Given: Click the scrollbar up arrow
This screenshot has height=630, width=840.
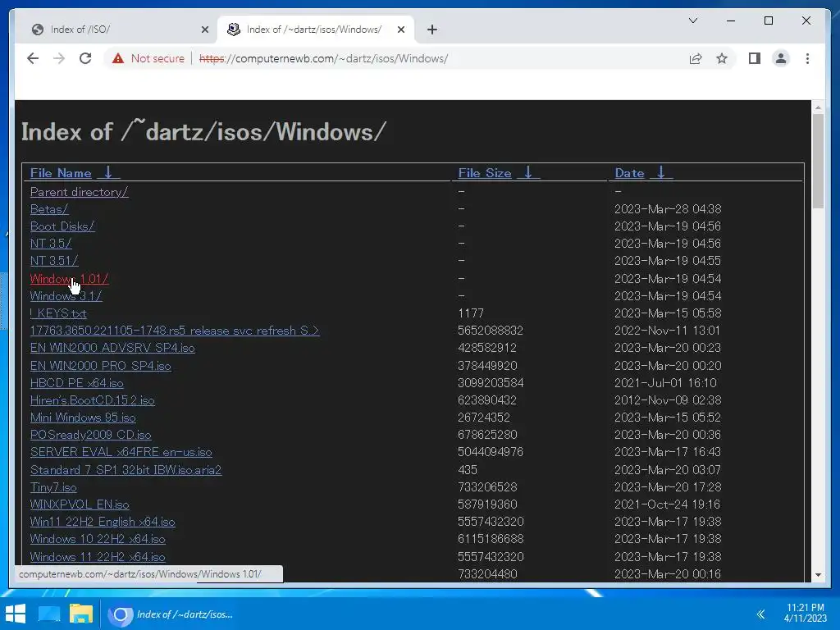Looking at the screenshot, I should click(x=818, y=107).
